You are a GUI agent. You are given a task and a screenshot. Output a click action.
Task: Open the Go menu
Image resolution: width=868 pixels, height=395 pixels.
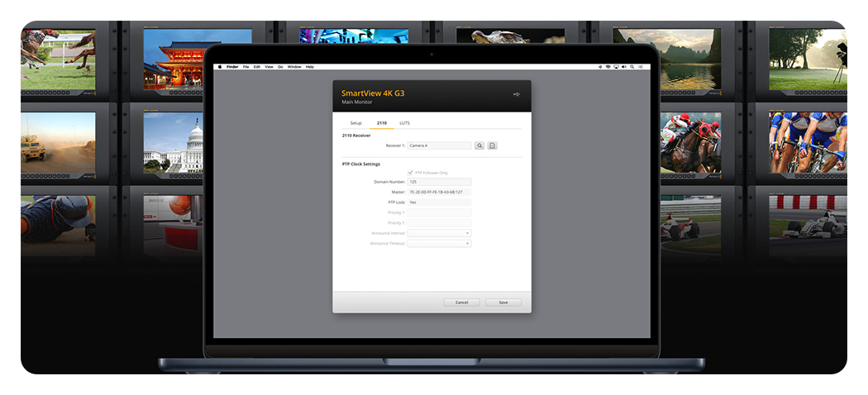(280, 66)
